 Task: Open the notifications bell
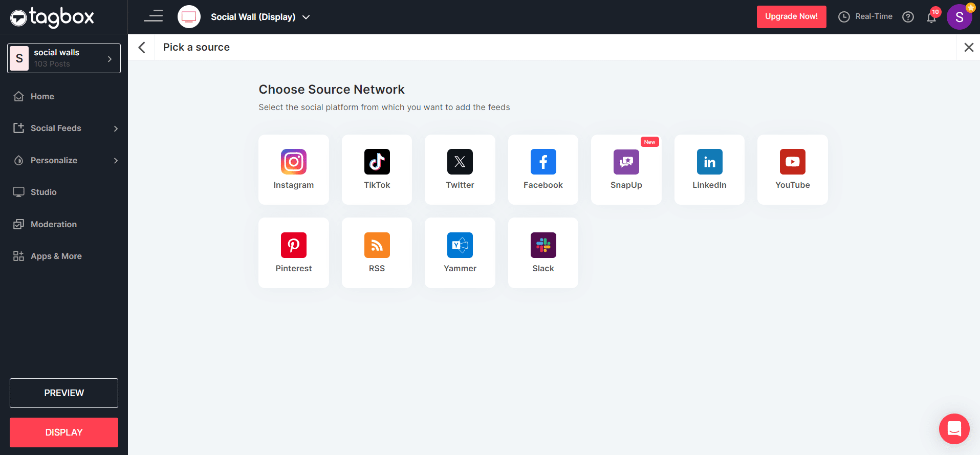[931, 17]
